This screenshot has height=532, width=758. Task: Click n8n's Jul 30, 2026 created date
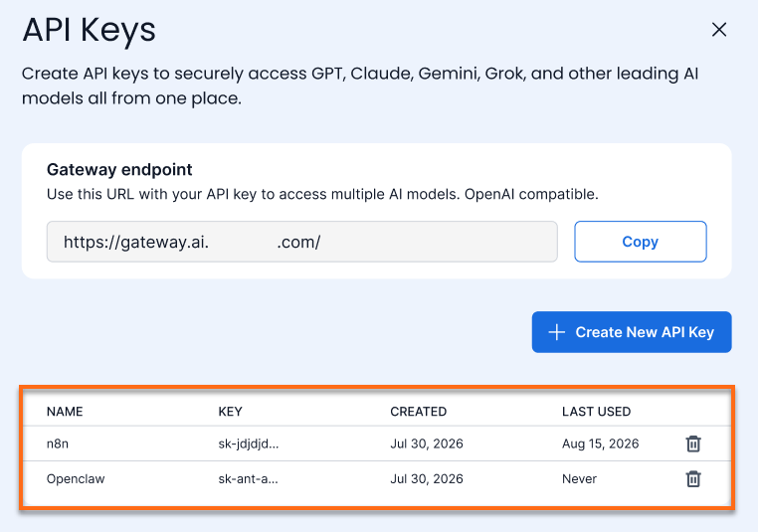click(x=427, y=443)
